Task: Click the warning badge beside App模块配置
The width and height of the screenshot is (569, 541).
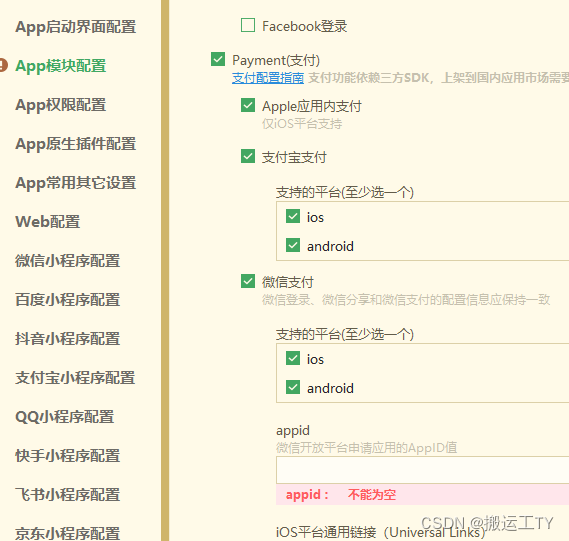Action: 3,65
